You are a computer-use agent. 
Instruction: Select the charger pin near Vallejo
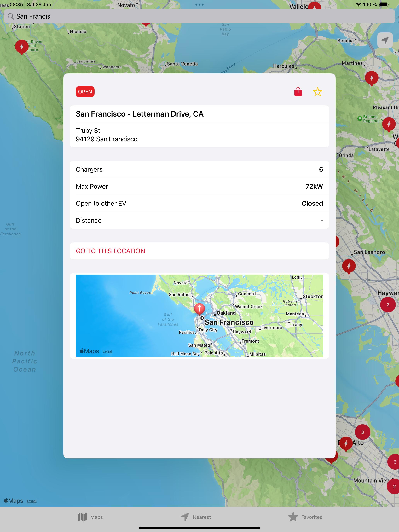point(314,6)
